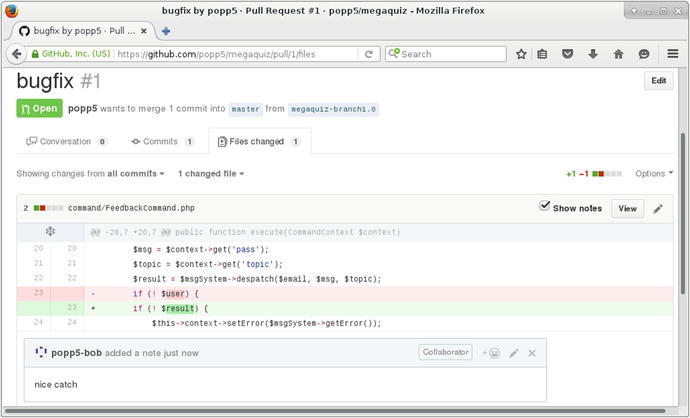Click the green padlock site identity icon
Screen dimensions: 690x418
click(x=35, y=54)
